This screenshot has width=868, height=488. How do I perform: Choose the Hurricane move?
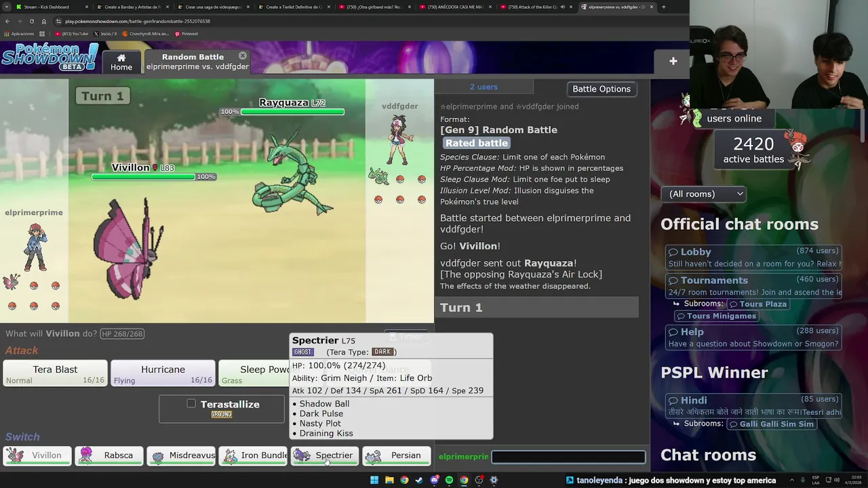click(x=163, y=373)
